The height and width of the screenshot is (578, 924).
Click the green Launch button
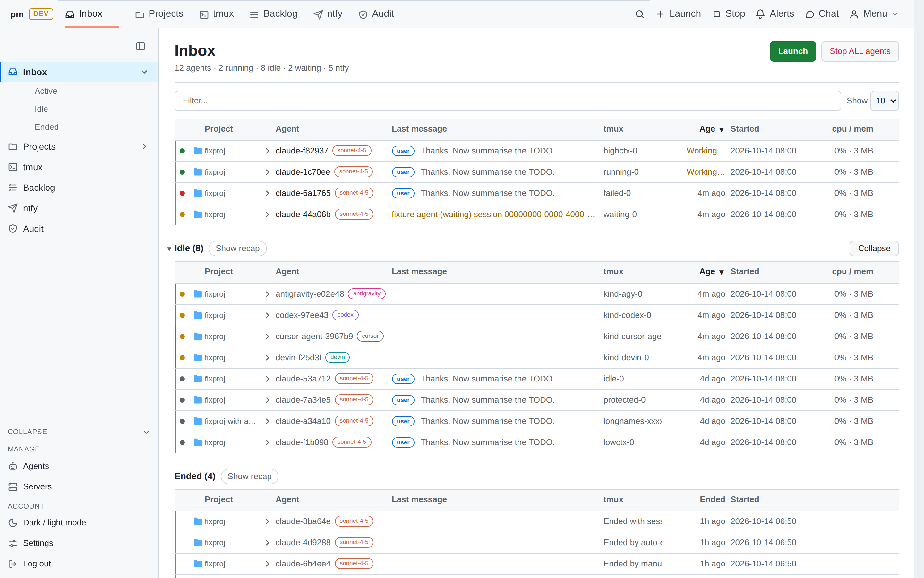(x=793, y=51)
